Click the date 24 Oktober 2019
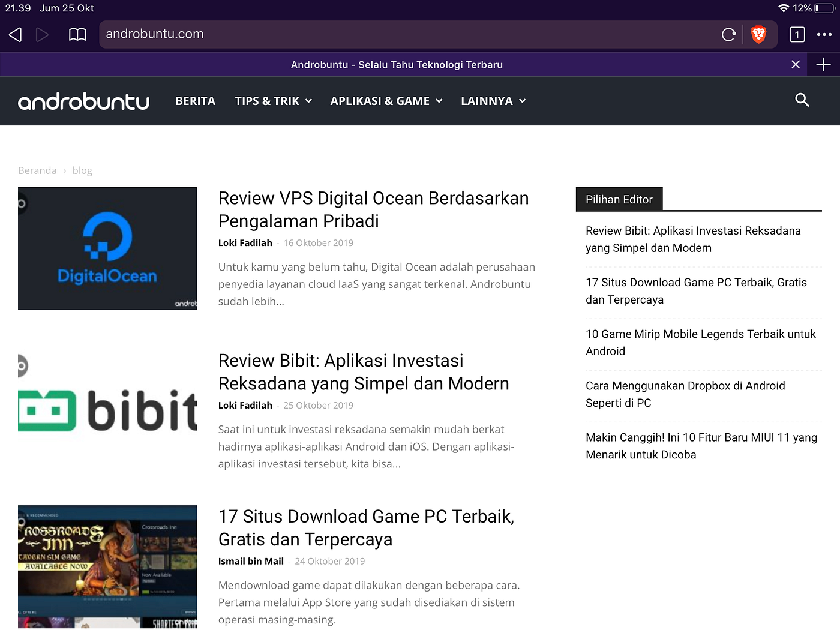 pos(329,561)
